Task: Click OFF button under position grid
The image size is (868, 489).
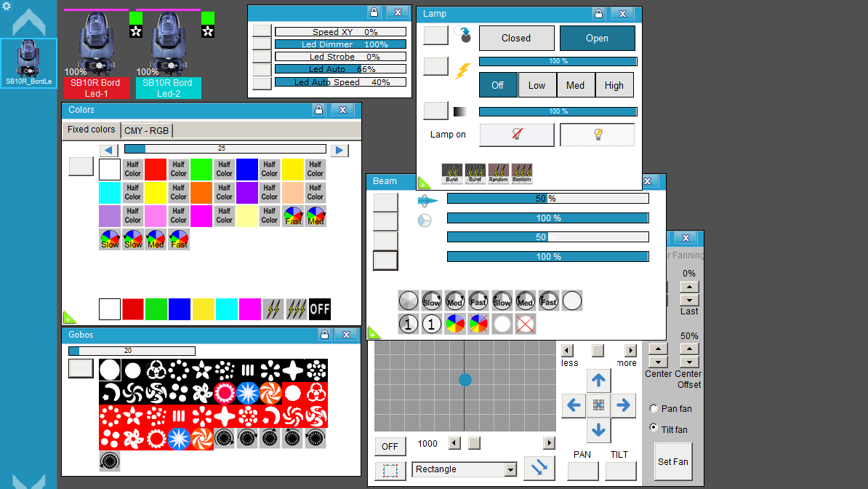Action: [x=390, y=446]
